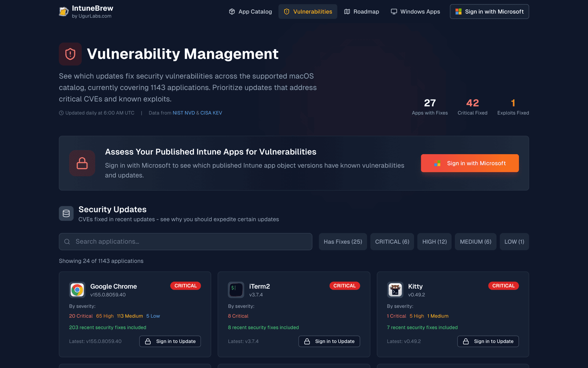Click Microsoft logo in the orange sign-in button

click(x=437, y=163)
